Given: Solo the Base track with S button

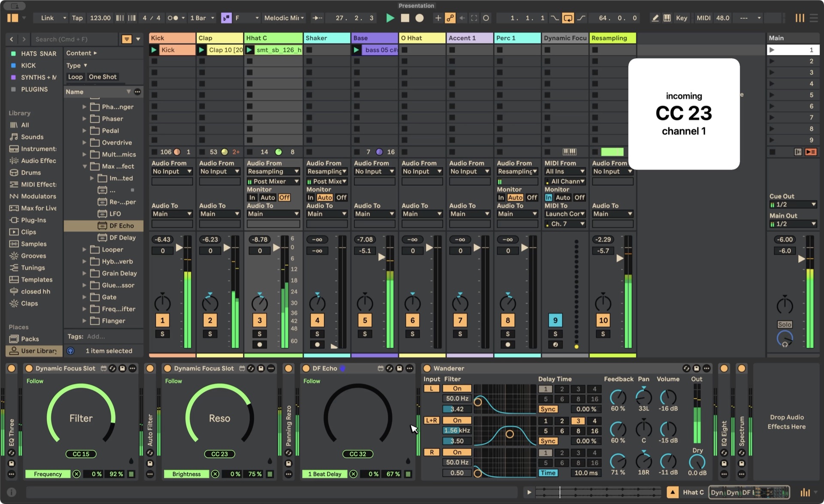Looking at the screenshot, I should pos(365,334).
